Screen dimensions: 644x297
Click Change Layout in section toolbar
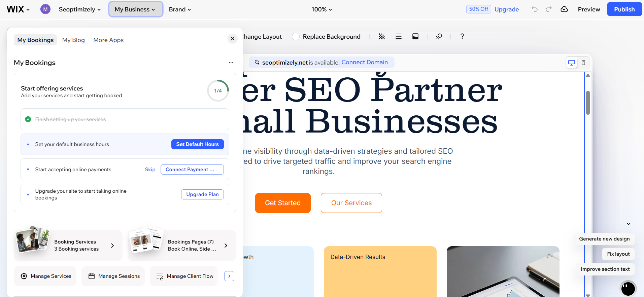coord(262,37)
